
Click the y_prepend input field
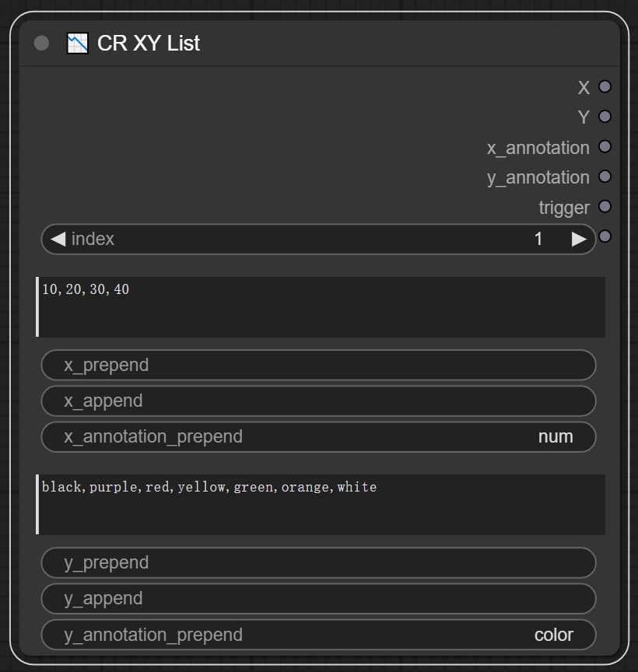coord(319,562)
